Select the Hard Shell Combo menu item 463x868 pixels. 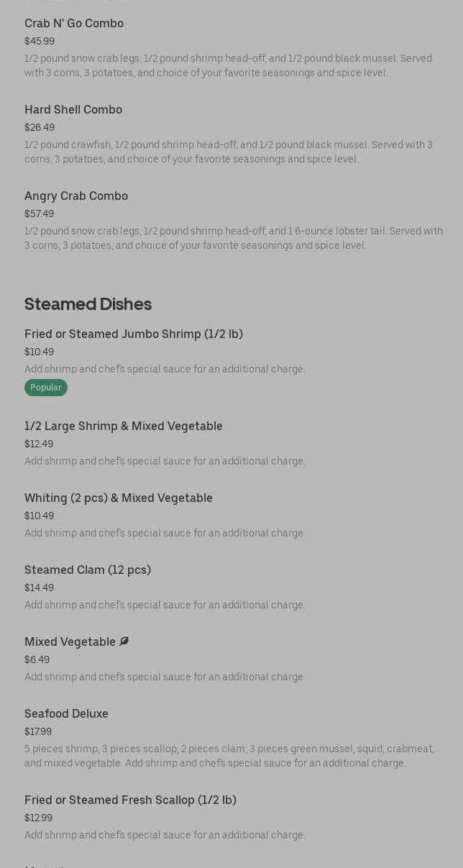(73, 110)
